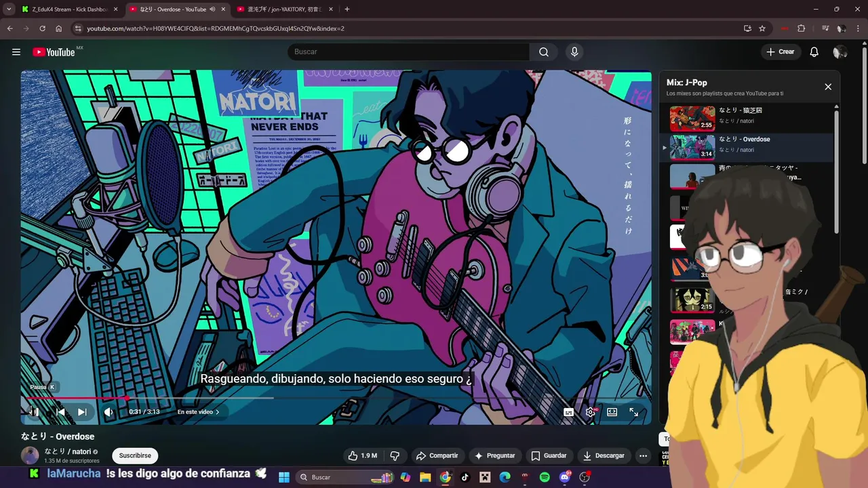Skip to the next video in the mix
The height and width of the screenshot is (488, 868).
tap(82, 412)
